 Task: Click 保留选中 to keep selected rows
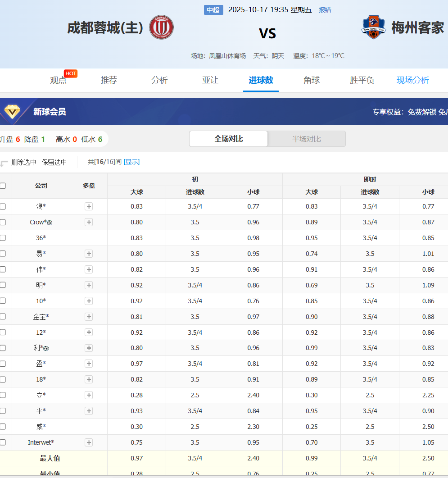(x=54, y=163)
